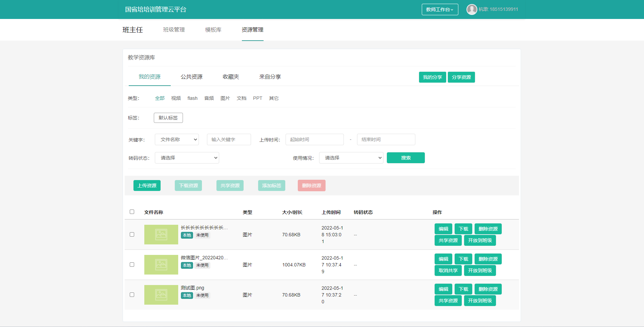Open the 文件名称 keyword type dropdown
644x327 pixels.
click(177, 139)
